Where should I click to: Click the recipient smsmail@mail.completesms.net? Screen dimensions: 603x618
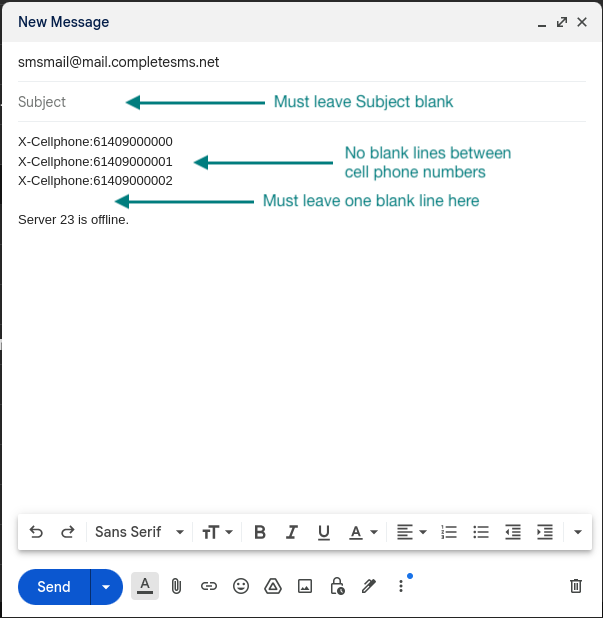(119, 62)
